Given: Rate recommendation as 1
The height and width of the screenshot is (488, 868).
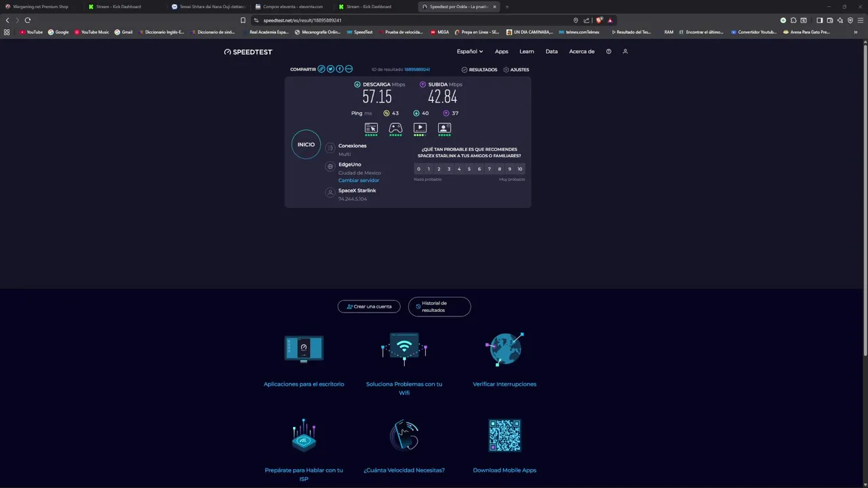Looking at the screenshot, I should pyautogui.click(x=429, y=169).
